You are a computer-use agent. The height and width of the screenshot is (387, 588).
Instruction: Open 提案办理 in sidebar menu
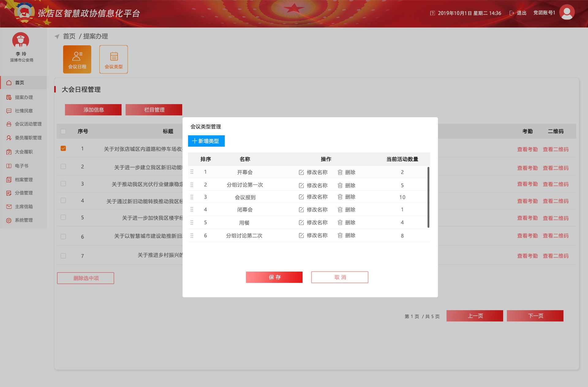(24, 97)
